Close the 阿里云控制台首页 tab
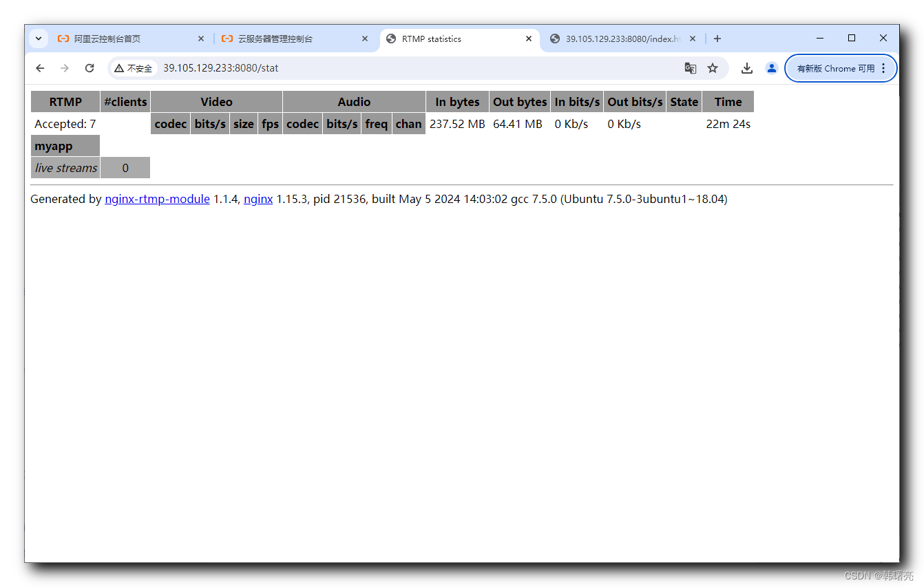The height and width of the screenshot is (587, 924). (x=201, y=39)
